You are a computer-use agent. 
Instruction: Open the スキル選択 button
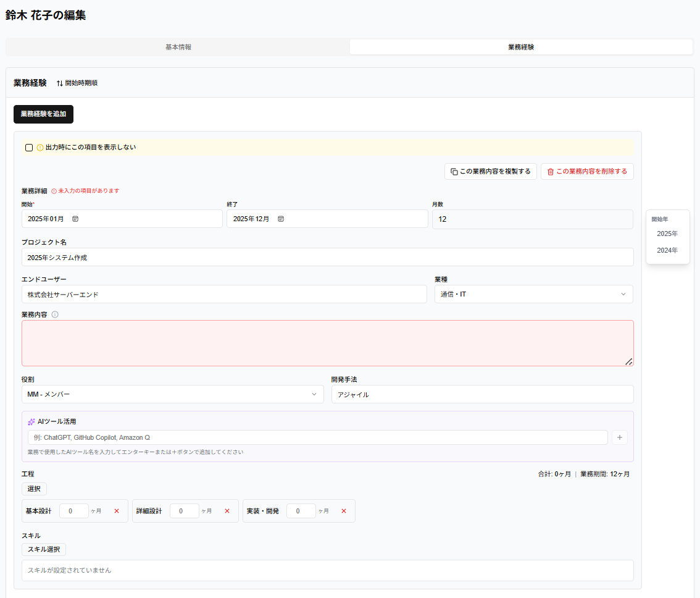point(44,549)
